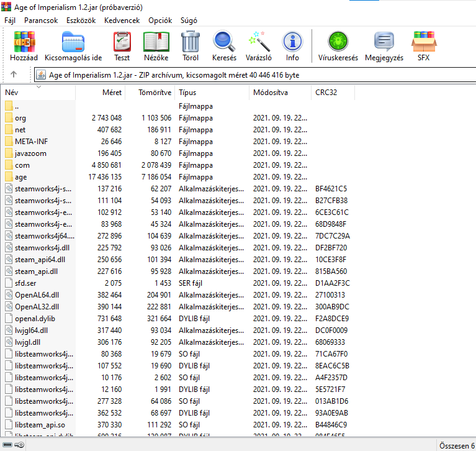Sort by Méret column header

(x=101, y=93)
